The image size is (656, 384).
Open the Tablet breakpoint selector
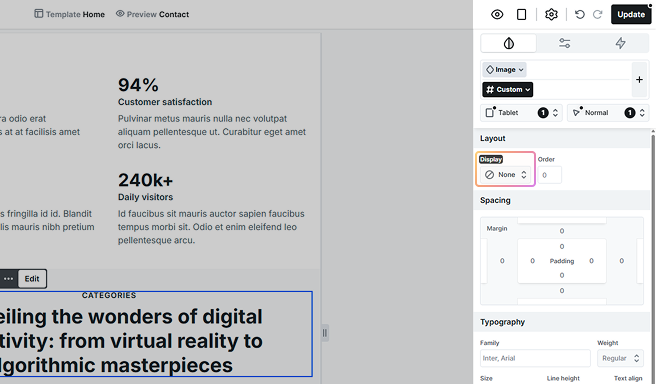pyautogui.click(x=521, y=113)
